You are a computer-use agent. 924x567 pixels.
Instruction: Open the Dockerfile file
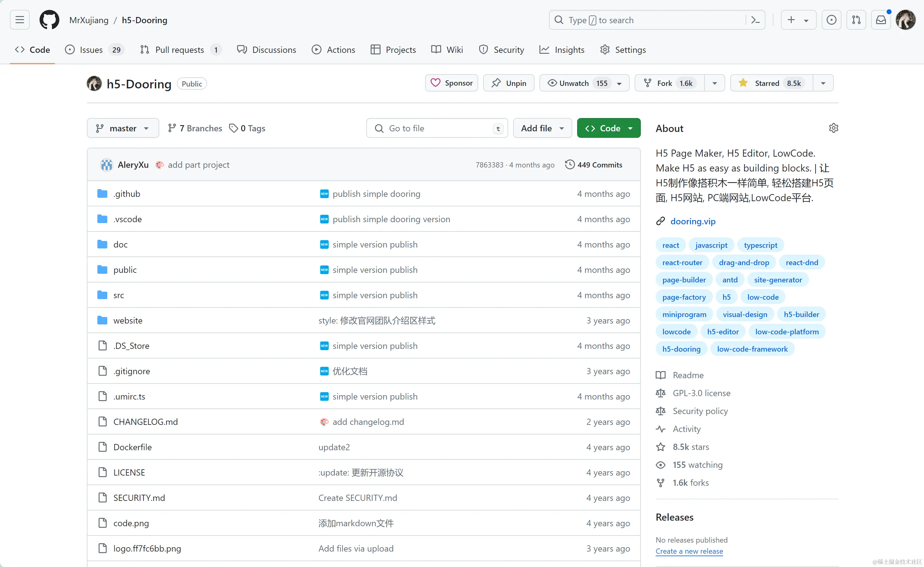pyautogui.click(x=132, y=447)
